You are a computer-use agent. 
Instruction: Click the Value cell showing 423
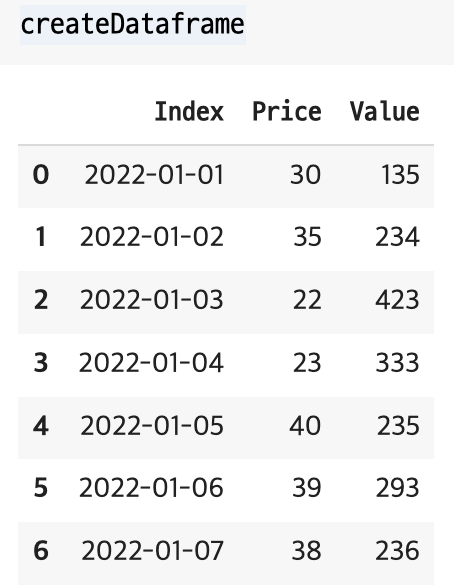click(397, 300)
